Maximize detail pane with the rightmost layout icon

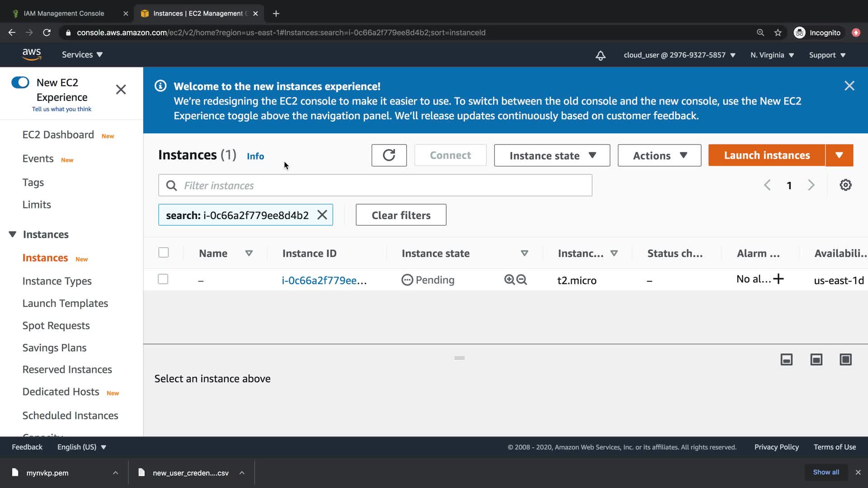[845, 360]
